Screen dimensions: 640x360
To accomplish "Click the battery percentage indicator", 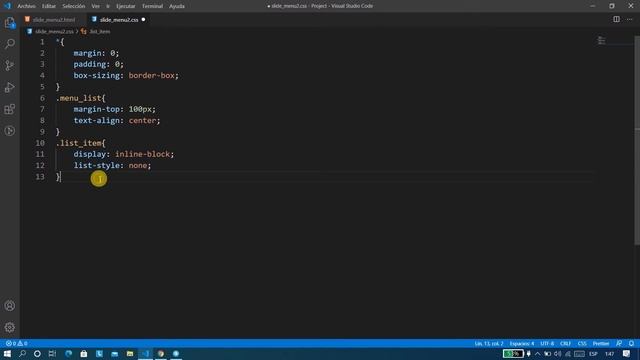I will [x=513, y=353].
